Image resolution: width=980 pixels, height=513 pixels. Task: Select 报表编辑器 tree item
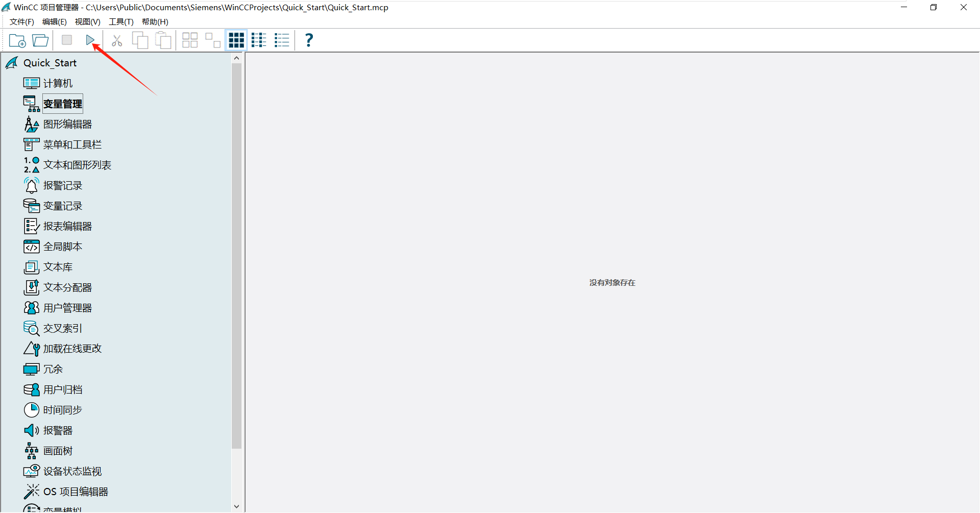tap(68, 226)
